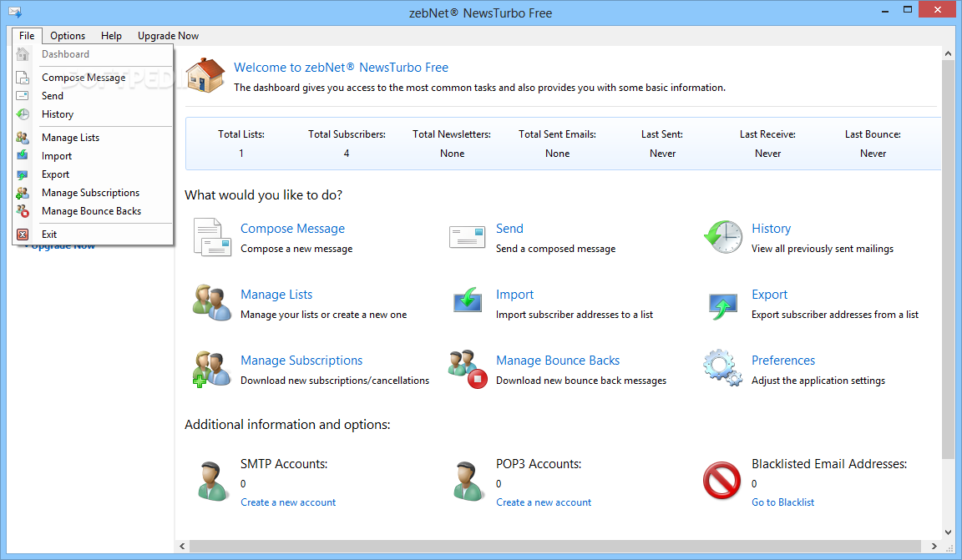
Task: Click the Manage Subscriptions icon in File menu
Action: (23, 194)
